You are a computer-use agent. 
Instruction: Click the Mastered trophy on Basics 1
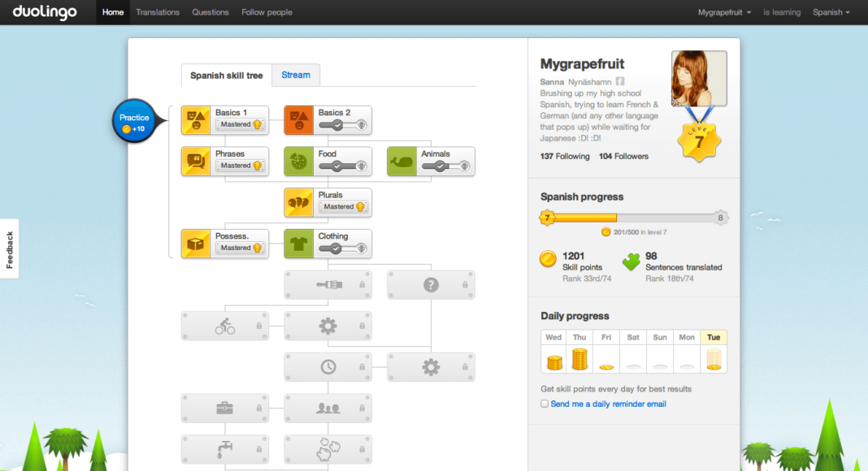click(x=258, y=124)
